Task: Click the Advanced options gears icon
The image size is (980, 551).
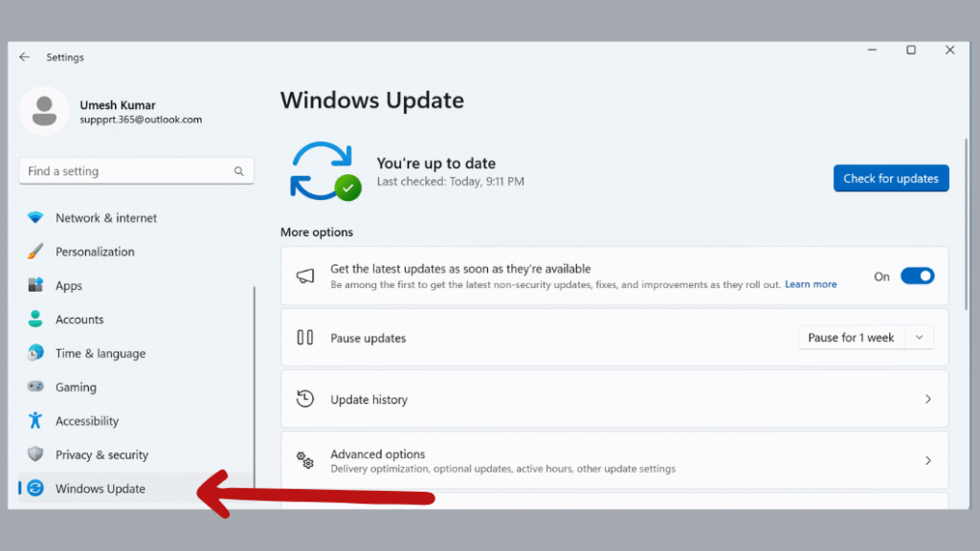Action: [305, 460]
